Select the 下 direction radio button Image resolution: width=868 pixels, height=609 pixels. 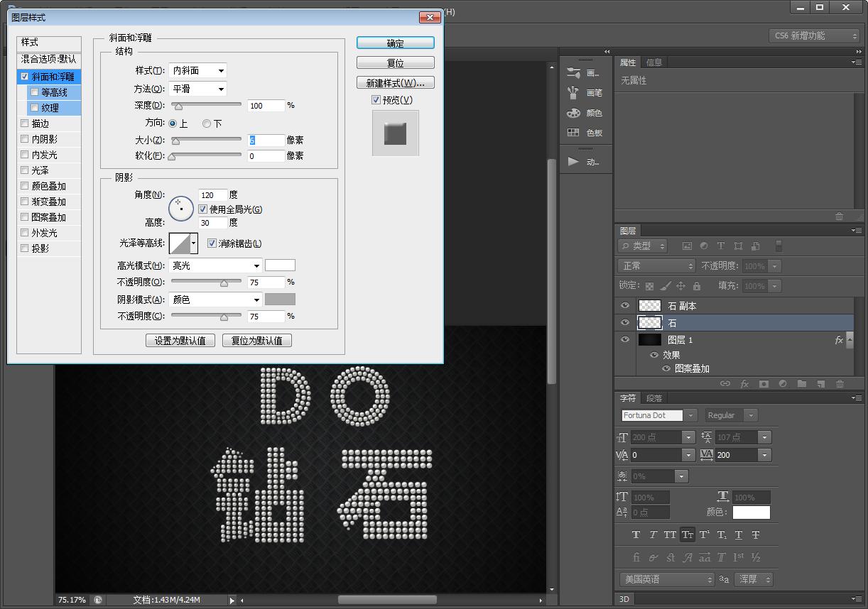(x=207, y=124)
